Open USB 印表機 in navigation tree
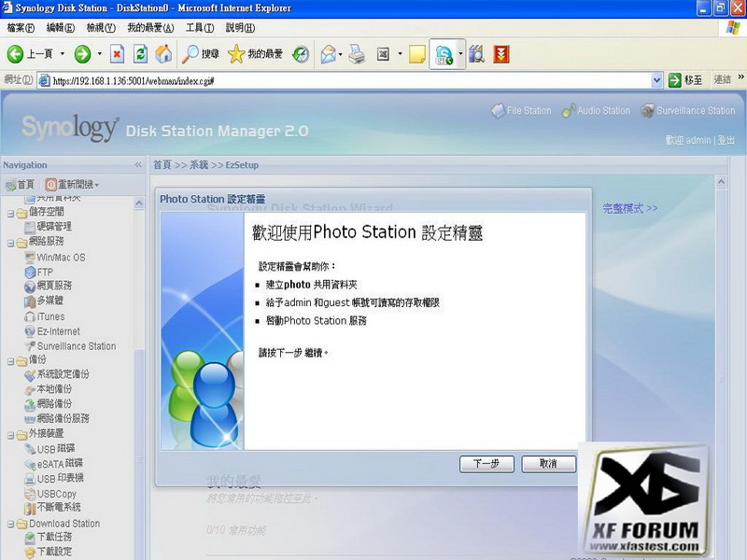747x560 pixels. coord(54,479)
